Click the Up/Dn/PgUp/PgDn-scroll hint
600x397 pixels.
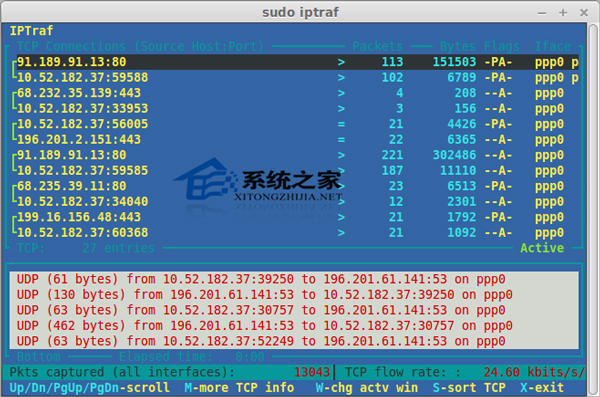click(x=90, y=388)
